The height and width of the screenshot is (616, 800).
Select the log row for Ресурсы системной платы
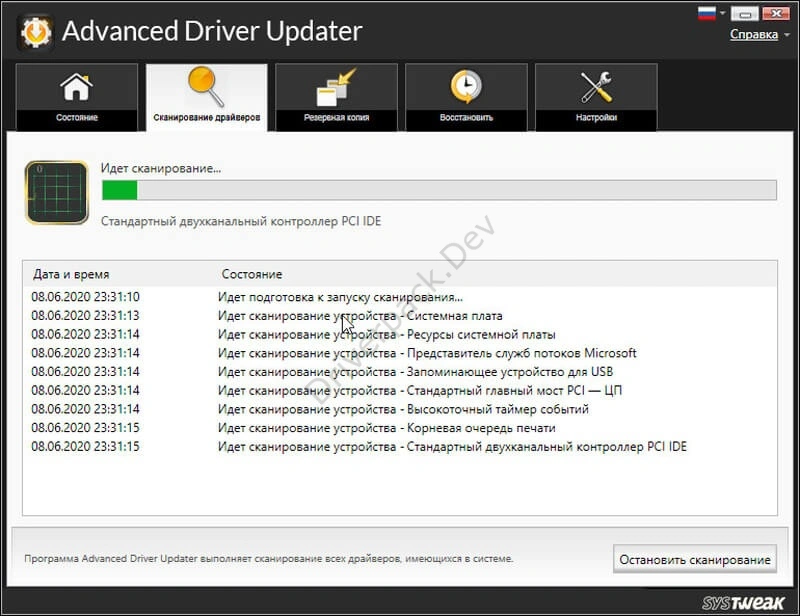click(399, 334)
